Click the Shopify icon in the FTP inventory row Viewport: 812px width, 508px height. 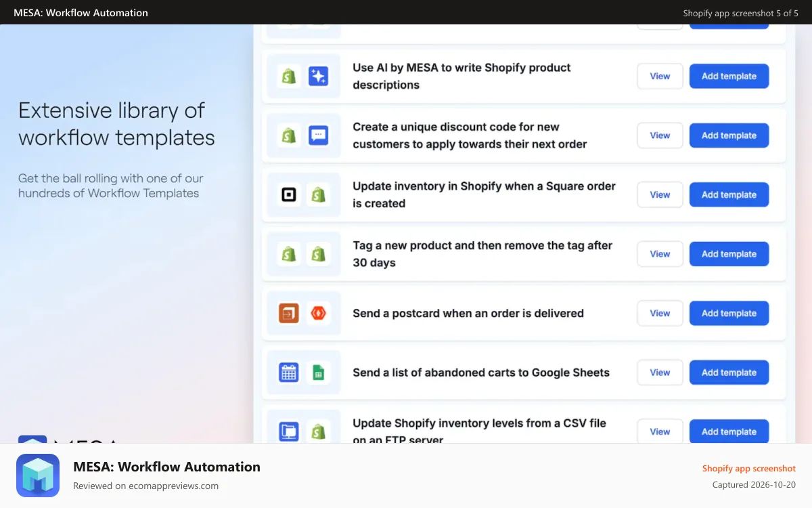click(x=318, y=431)
